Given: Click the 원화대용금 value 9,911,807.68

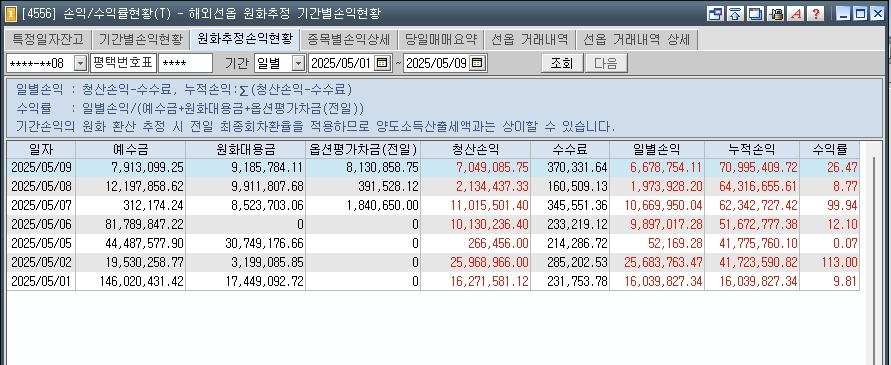Looking at the screenshot, I should [268, 186].
